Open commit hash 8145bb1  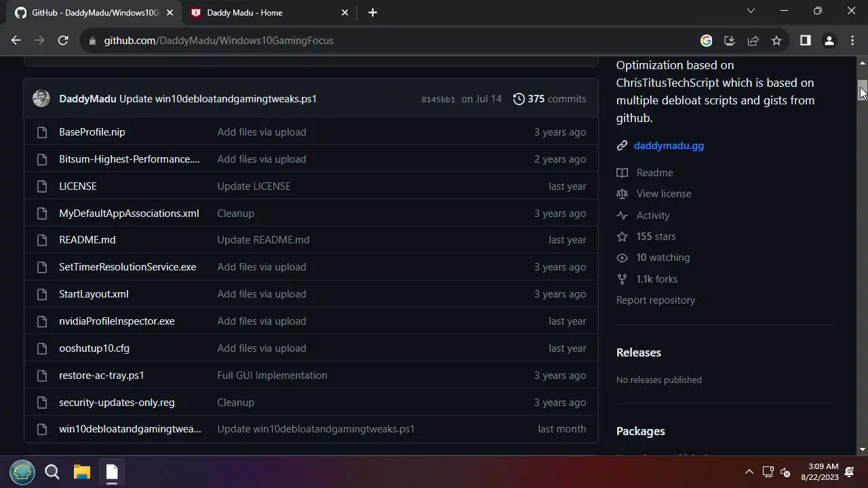(438, 99)
